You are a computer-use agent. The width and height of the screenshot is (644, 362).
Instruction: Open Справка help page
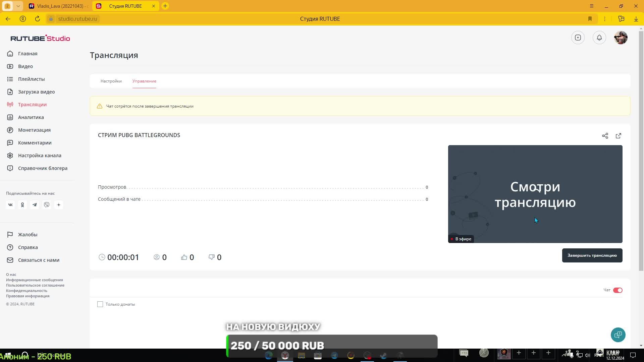click(28, 247)
